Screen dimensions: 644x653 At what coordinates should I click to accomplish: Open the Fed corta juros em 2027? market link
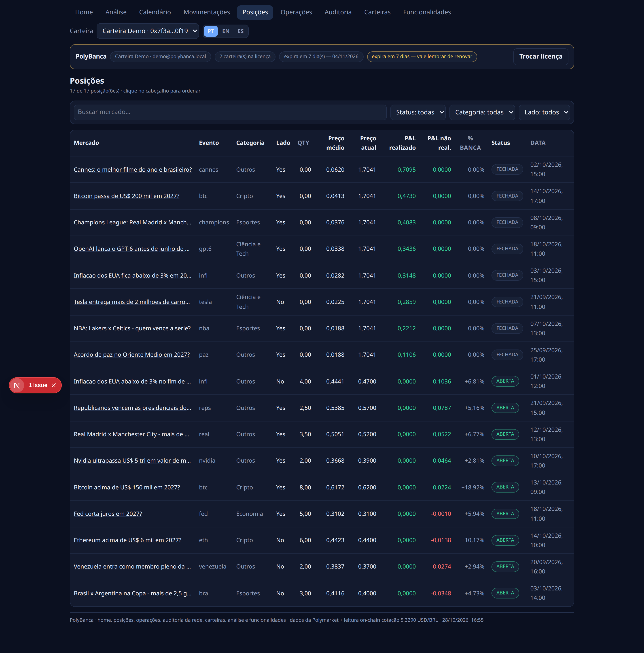(x=108, y=514)
